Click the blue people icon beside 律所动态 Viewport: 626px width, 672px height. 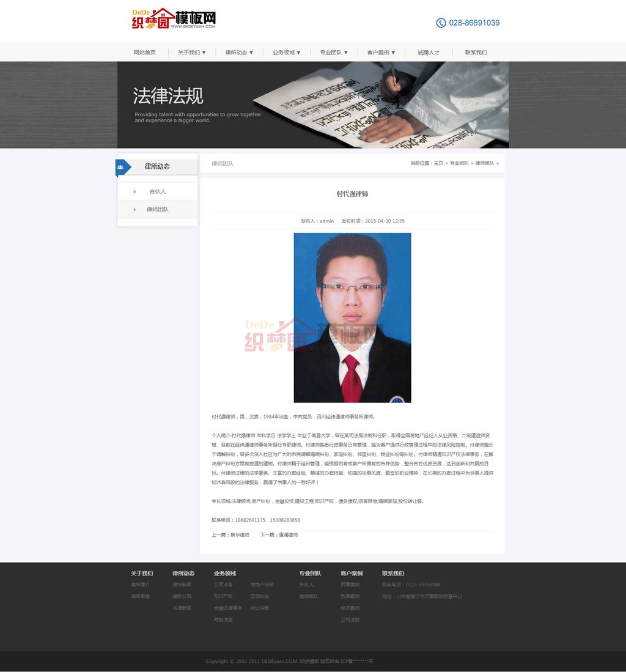point(121,167)
